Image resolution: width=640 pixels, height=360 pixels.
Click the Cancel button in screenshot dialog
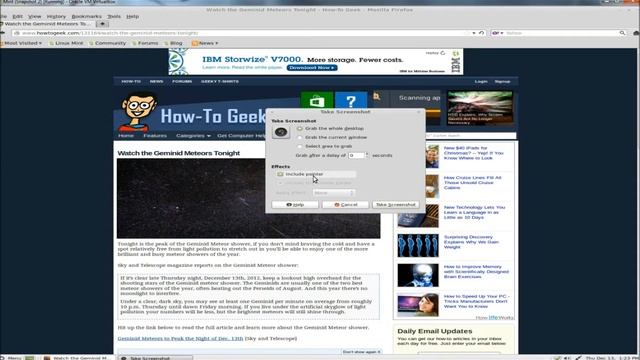coord(345,204)
